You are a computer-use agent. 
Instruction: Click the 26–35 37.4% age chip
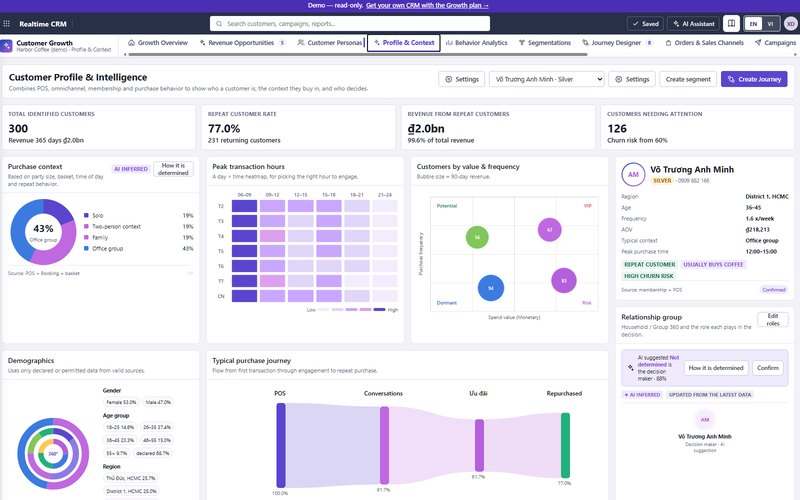pos(157,427)
